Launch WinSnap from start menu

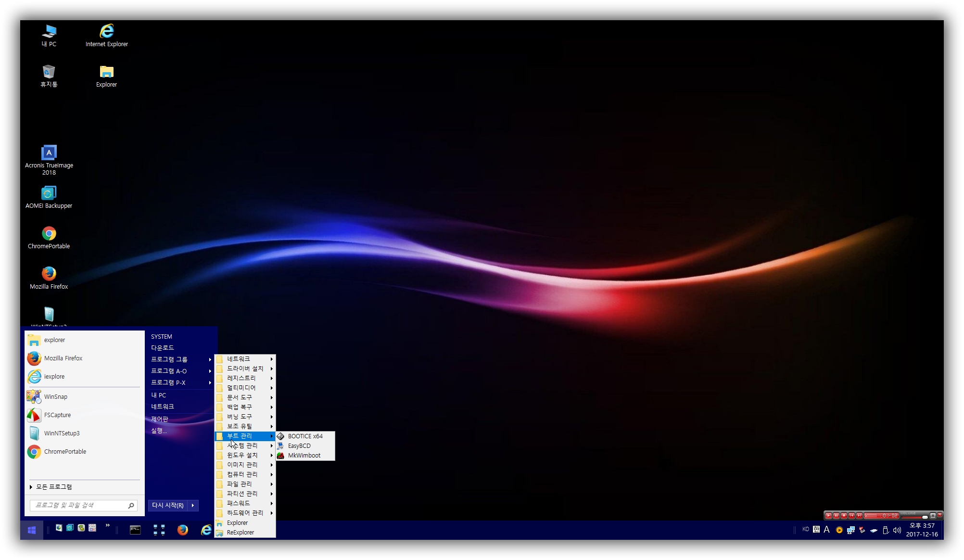click(x=84, y=397)
